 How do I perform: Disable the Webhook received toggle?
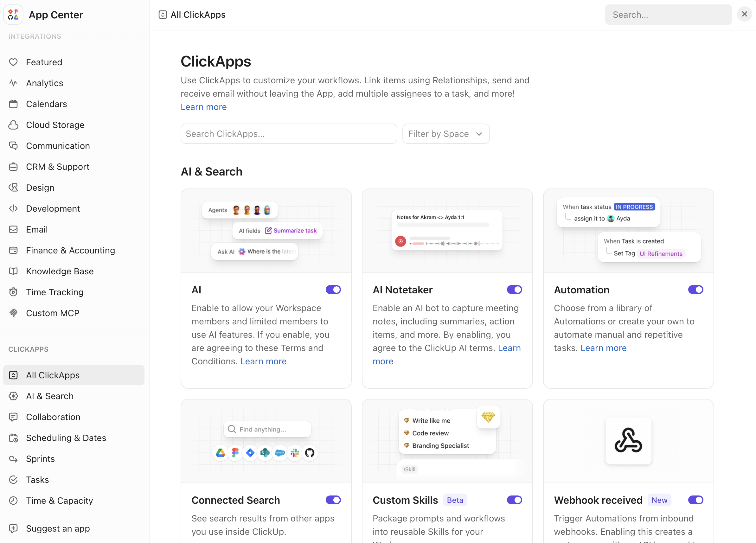click(x=696, y=500)
